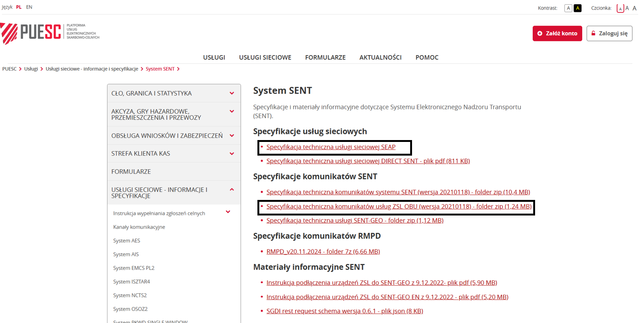Open the USŁUGI SIECIOWE menu
This screenshot has width=644, height=323.
click(x=265, y=58)
